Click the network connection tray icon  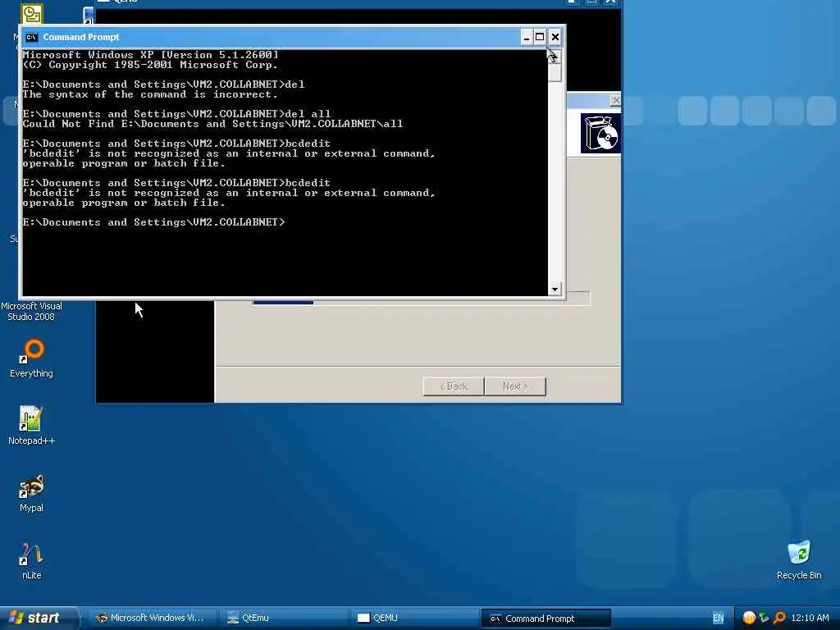pyautogui.click(x=764, y=619)
